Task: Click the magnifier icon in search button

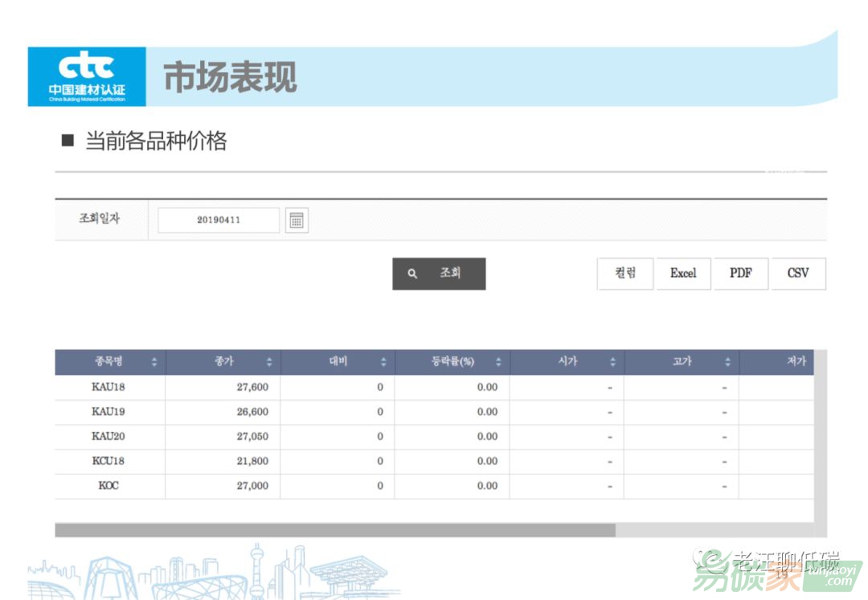Action: [x=412, y=274]
